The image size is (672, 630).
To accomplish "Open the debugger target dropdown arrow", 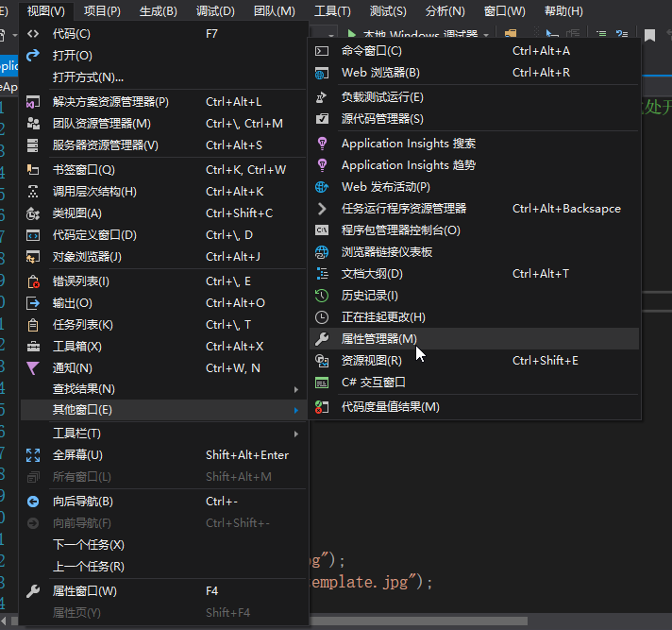I will pyautogui.click(x=486, y=35).
